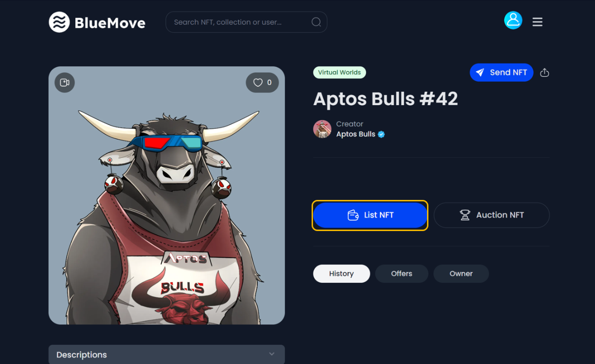Focus the Search NFT, collection or user field
The height and width of the screenshot is (364, 595).
246,22
